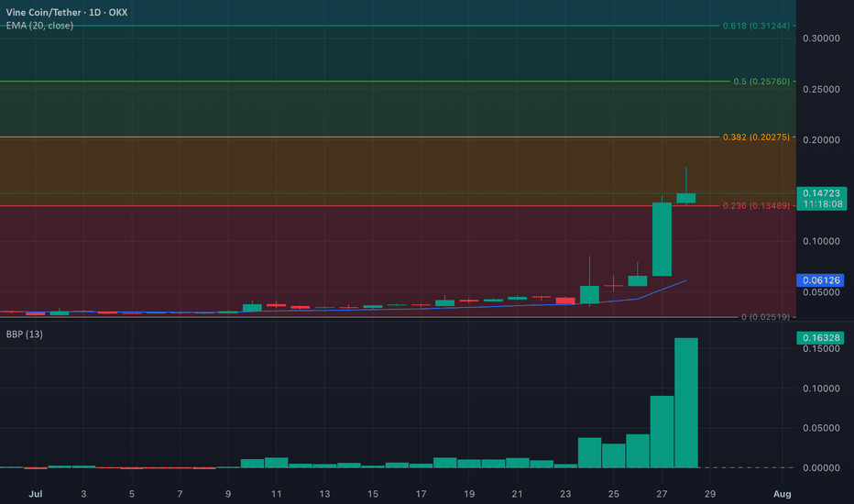This screenshot has height=504, width=854.
Task: Click the red candle on July 23
Action: (x=565, y=301)
